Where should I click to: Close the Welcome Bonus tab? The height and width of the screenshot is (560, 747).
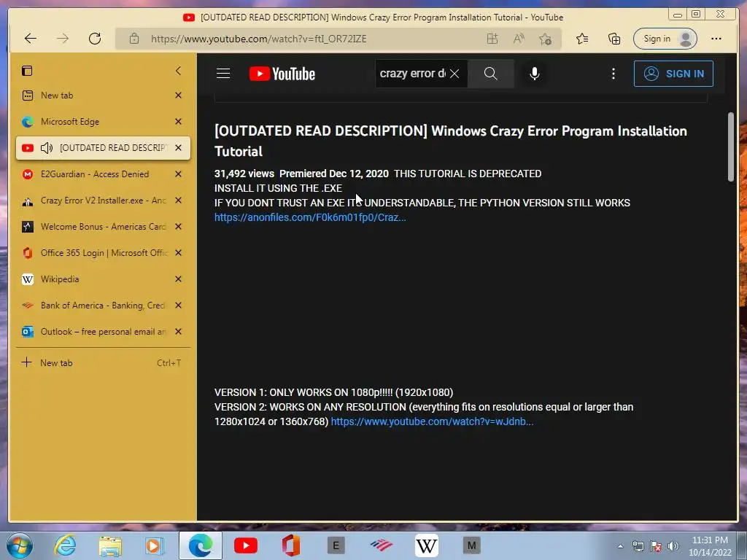coord(178,227)
